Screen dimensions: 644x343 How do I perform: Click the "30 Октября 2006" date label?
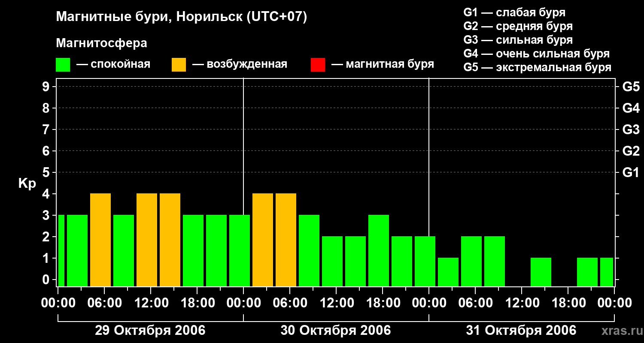click(x=336, y=331)
